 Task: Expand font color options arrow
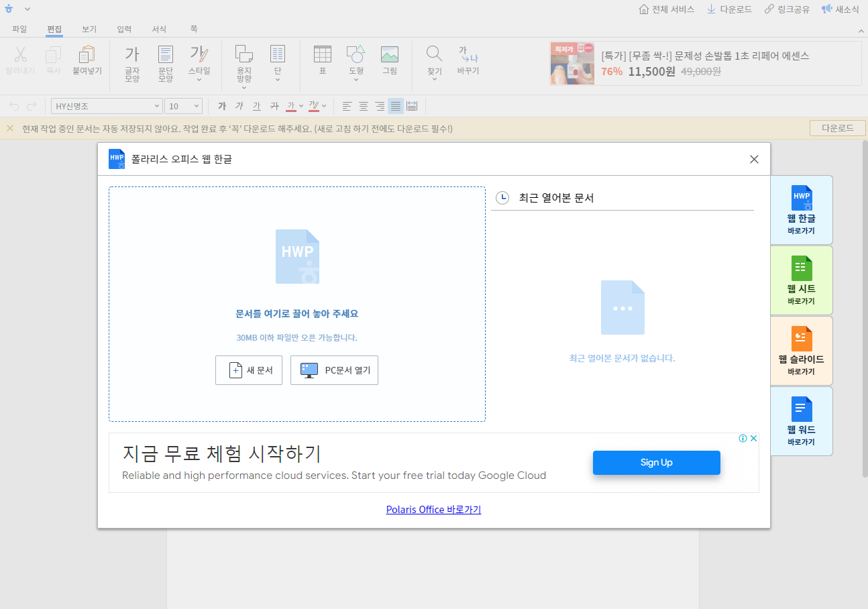[x=301, y=106]
